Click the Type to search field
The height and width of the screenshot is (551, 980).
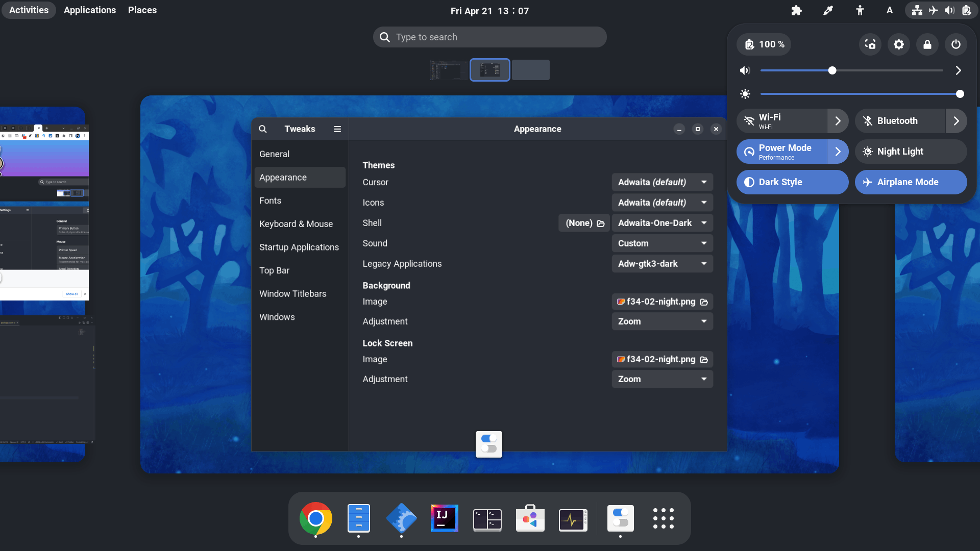(489, 37)
